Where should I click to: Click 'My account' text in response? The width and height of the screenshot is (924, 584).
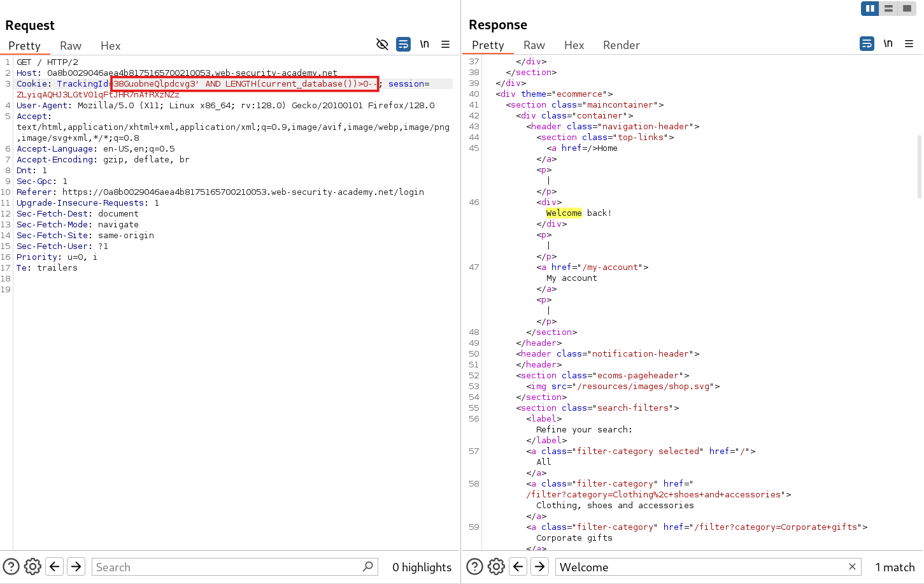[x=572, y=278]
